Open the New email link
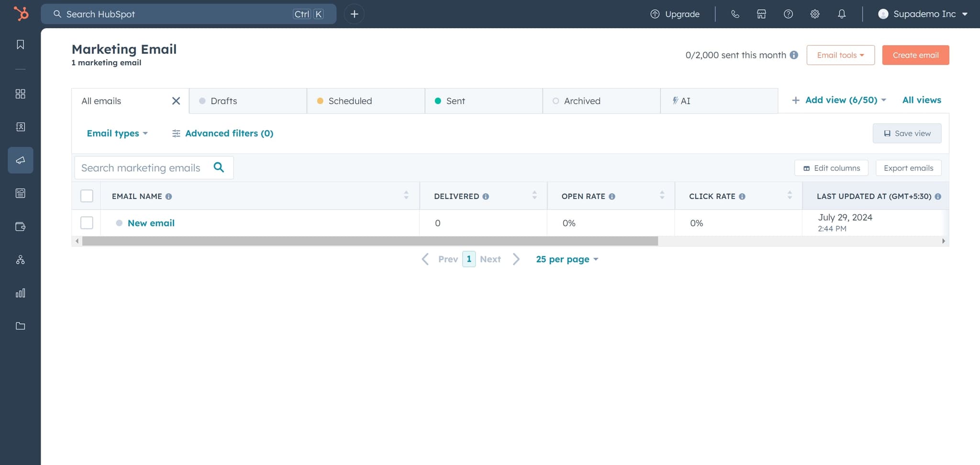 pyautogui.click(x=151, y=222)
